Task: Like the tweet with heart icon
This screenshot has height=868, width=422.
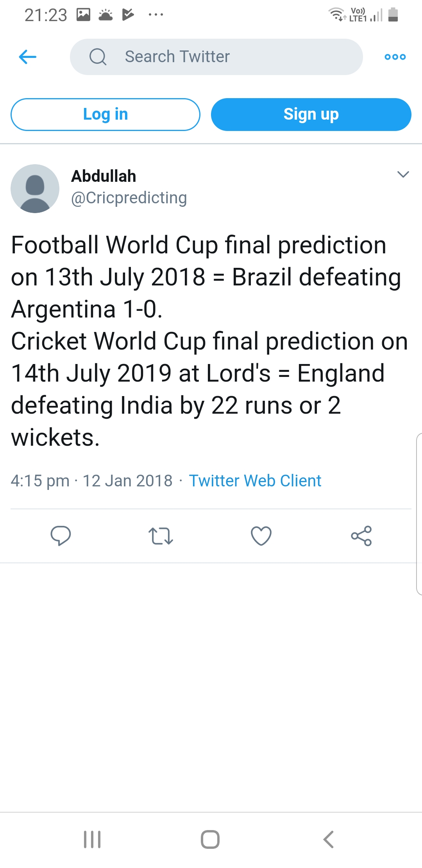Action: point(261,536)
